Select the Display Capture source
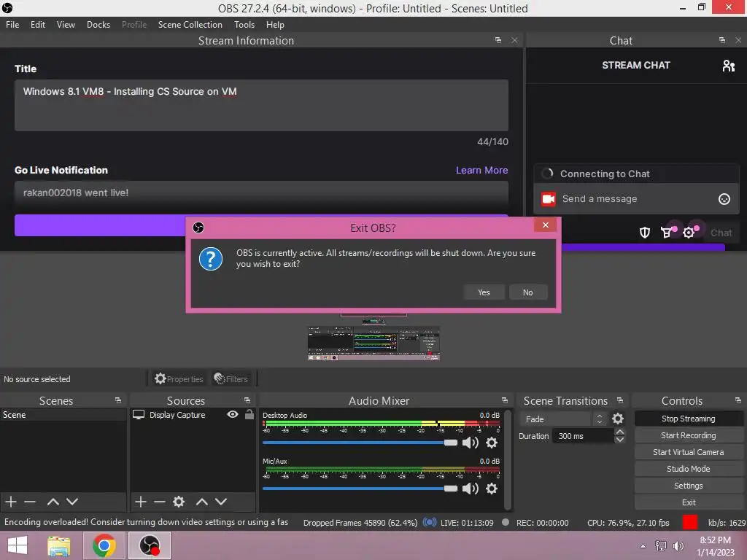Image resolution: width=747 pixels, height=560 pixels. 177,415
